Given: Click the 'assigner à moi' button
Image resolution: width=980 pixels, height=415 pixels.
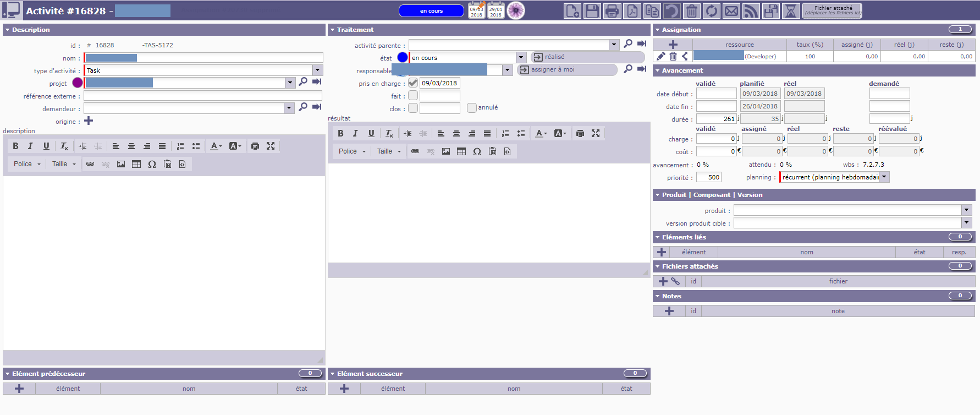Looking at the screenshot, I should pos(567,70).
